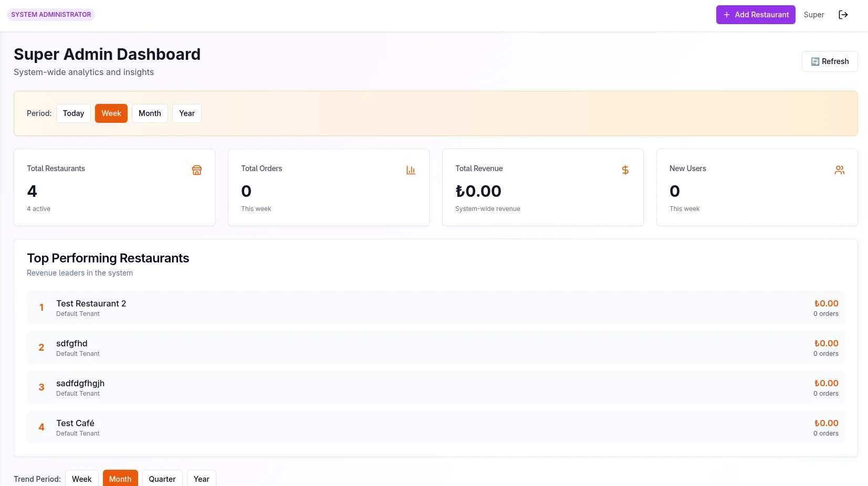Image resolution: width=868 pixels, height=486 pixels.
Task: Set Trend Period to Quarter
Action: (x=162, y=479)
